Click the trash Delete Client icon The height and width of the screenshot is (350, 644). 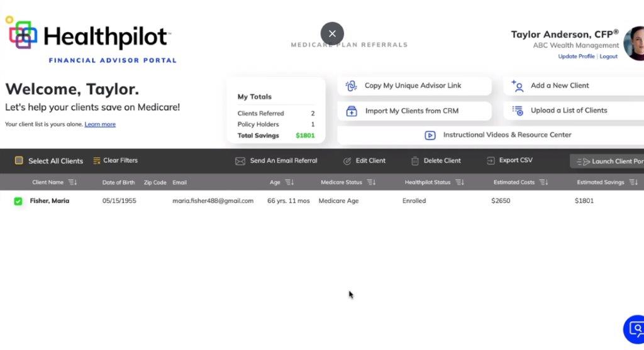coord(415,161)
